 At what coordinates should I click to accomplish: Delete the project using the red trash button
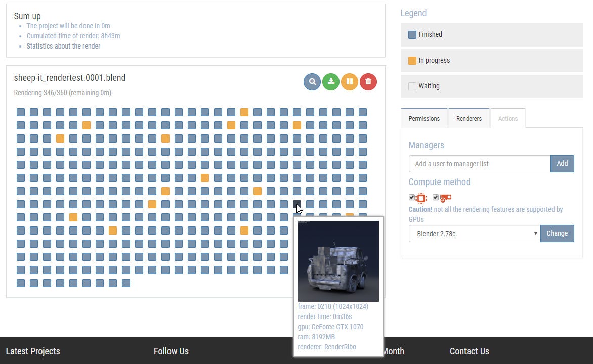[x=368, y=81]
